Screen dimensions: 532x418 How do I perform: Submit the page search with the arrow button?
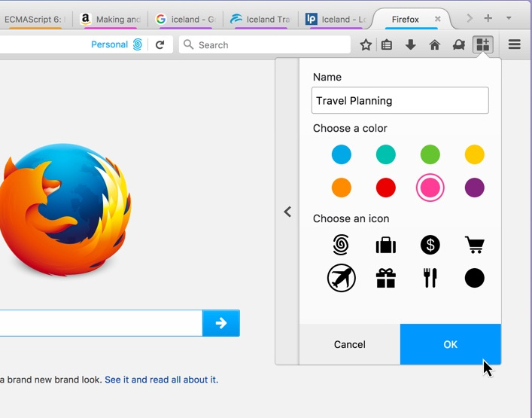click(221, 323)
